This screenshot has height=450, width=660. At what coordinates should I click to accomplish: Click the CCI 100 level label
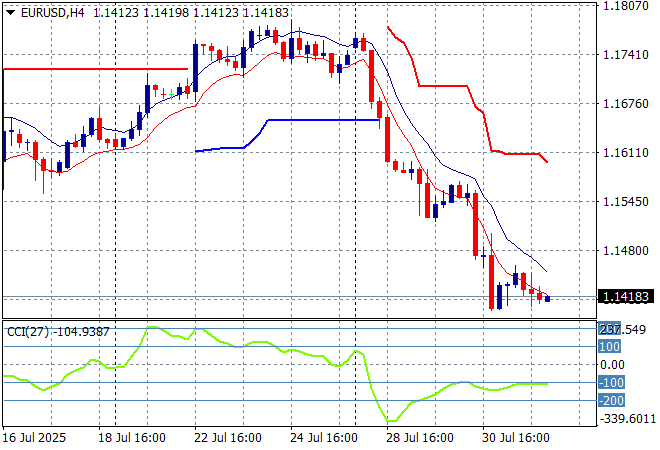click(x=609, y=346)
